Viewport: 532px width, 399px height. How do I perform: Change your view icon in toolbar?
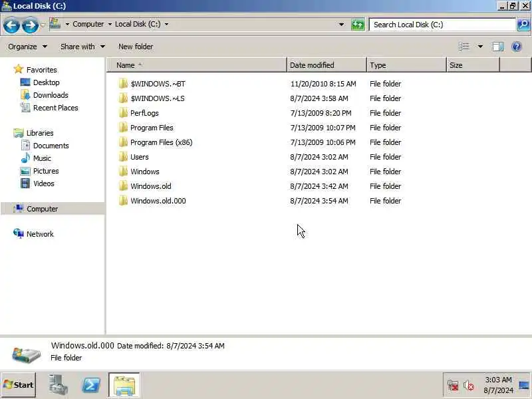click(x=464, y=47)
